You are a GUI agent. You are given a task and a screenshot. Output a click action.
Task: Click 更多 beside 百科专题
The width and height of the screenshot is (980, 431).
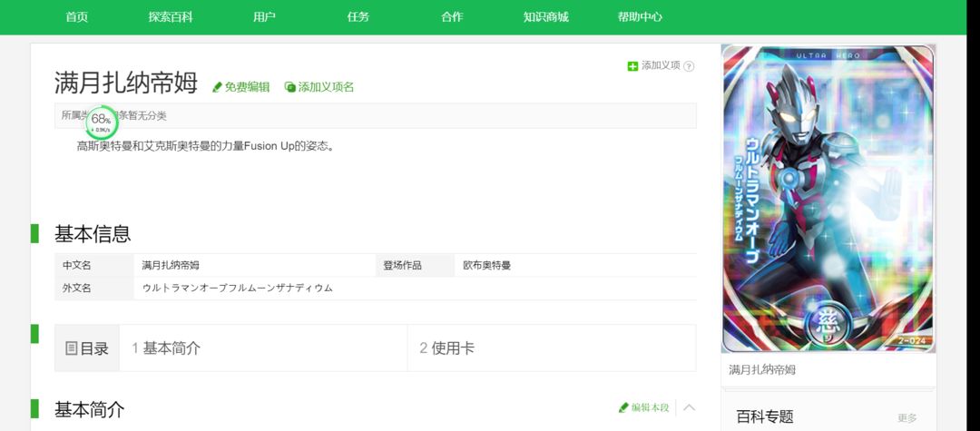[x=907, y=418]
